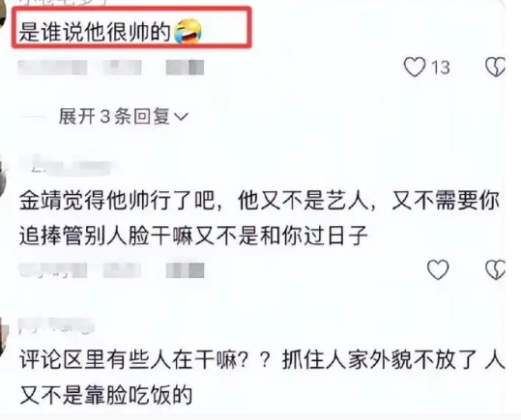The width and height of the screenshot is (521, 420).
Task: Dislike the comment starting with 金靖觉得他帅
Action: pyautogui.click(x=495, y=269)
